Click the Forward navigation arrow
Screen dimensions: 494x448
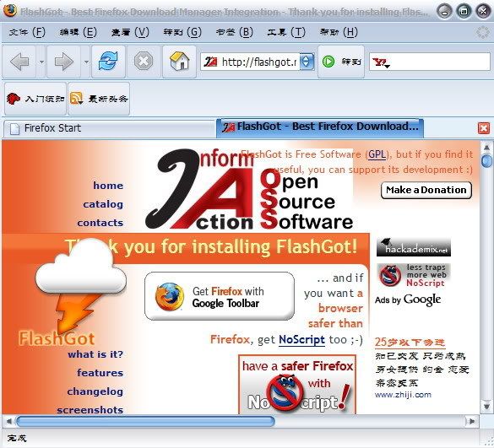(x=64, y=62)
